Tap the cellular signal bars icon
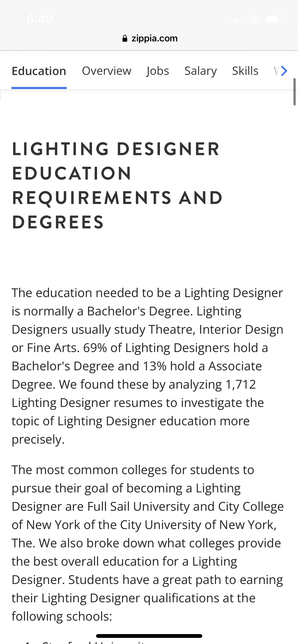298x644 pixels. [x=237, y=19]
